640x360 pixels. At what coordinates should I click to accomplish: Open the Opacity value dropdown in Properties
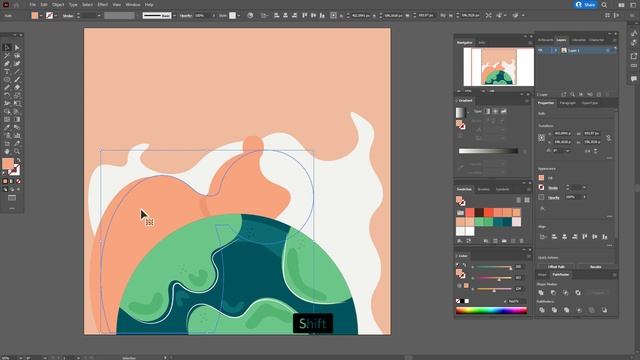[584, 197]
